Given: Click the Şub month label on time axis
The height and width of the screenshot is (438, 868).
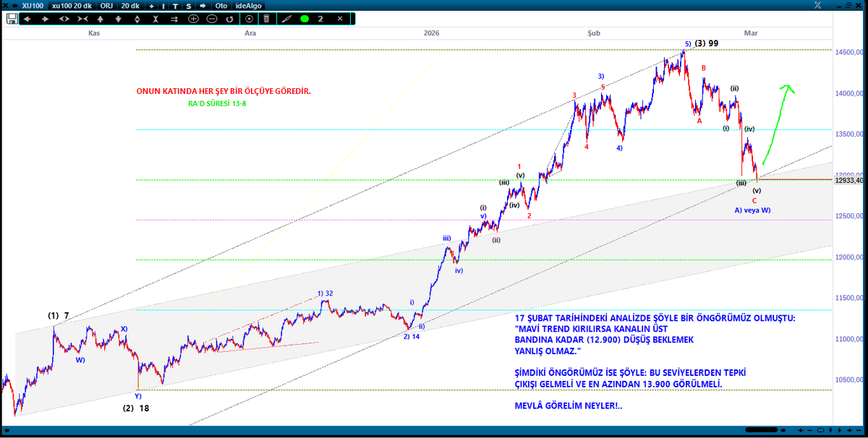Looking at the screenshot, I should click(594, 33).
